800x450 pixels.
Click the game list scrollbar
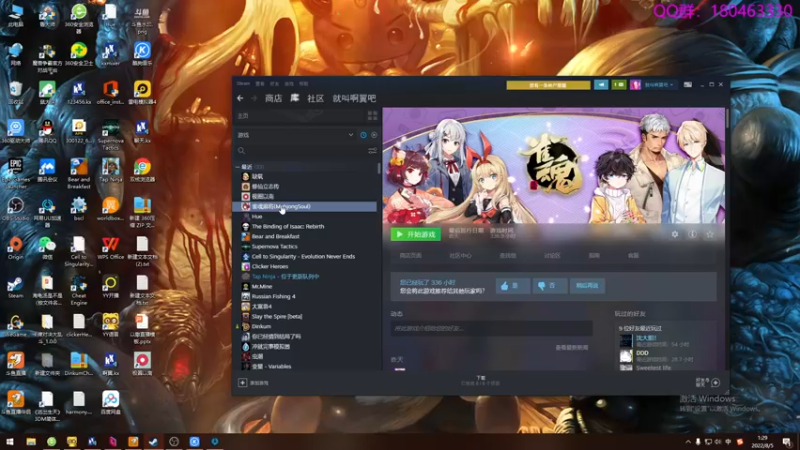point(379,169)
